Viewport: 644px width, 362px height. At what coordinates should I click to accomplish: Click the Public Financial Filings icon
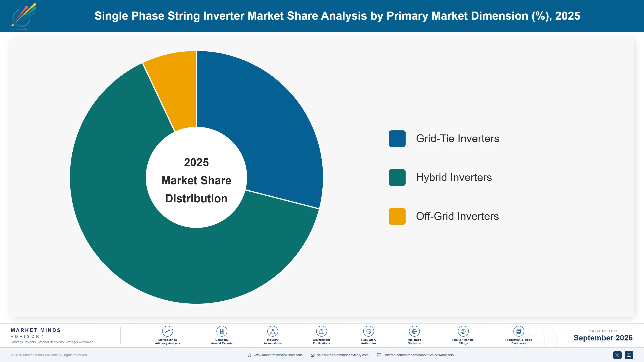pyautogui.click(x=463, y=331)
